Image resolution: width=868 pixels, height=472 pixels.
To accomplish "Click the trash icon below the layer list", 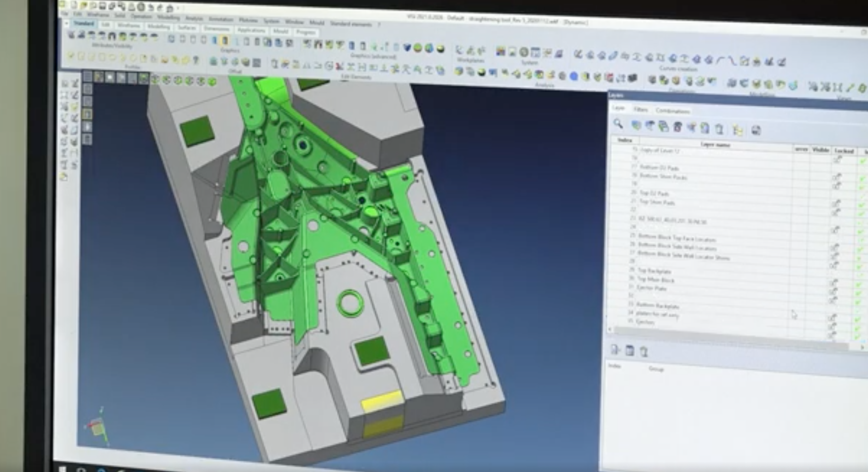I will [x=644, y=352].
